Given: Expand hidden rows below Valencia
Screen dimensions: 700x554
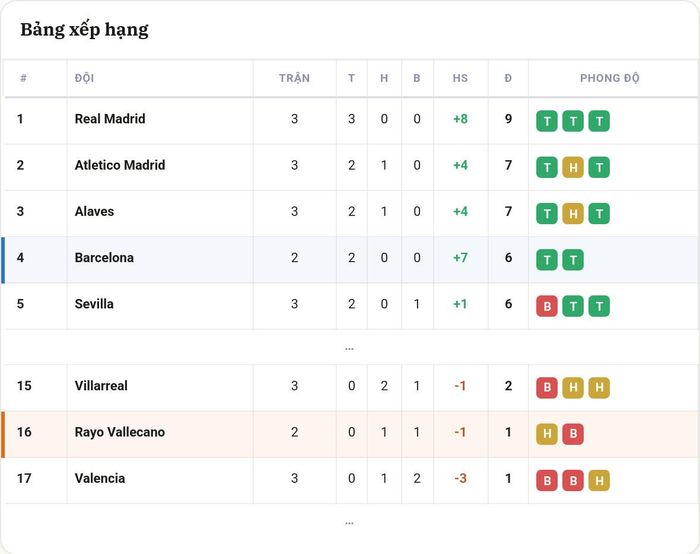Looking at the screenshot, I should (x=350, y=522).
